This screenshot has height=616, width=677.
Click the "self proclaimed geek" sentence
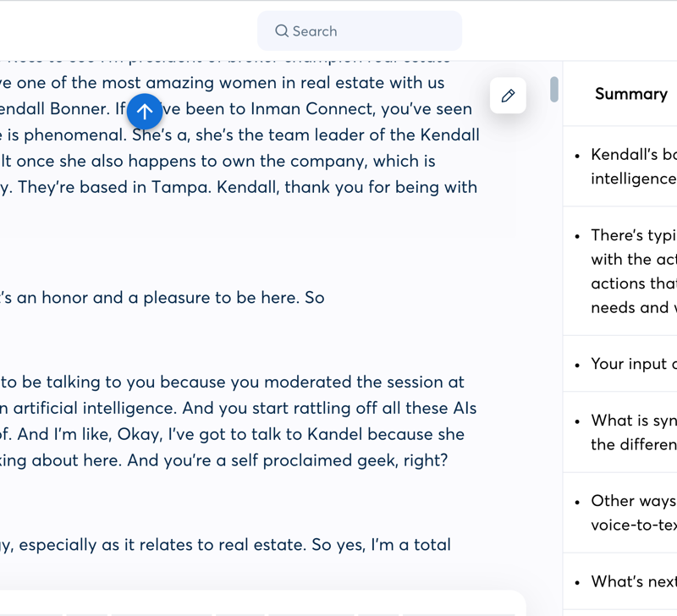coord(254,460)
